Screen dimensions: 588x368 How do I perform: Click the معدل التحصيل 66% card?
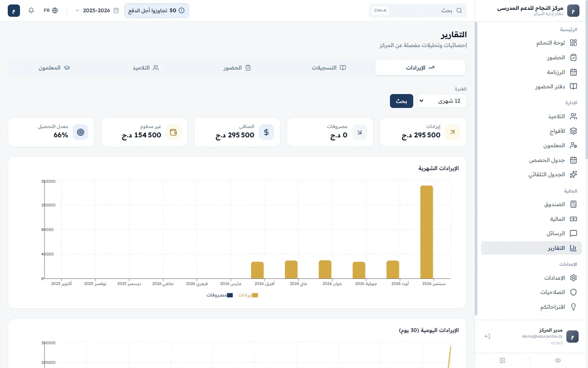pos(51,132)
